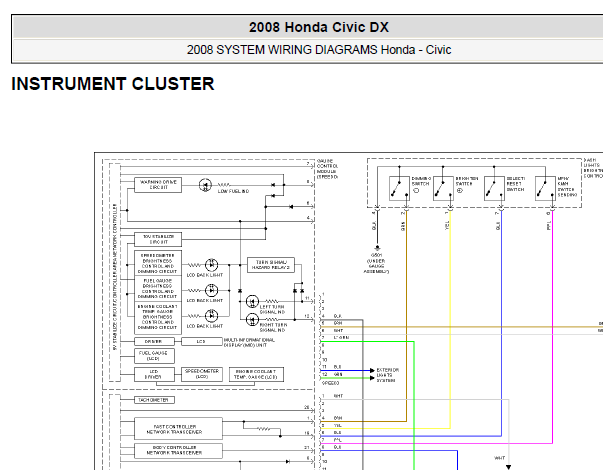Screen dimensions: 603x470
Task: Click the "Low Fuel Ind" label
Action: pos(233,191)
